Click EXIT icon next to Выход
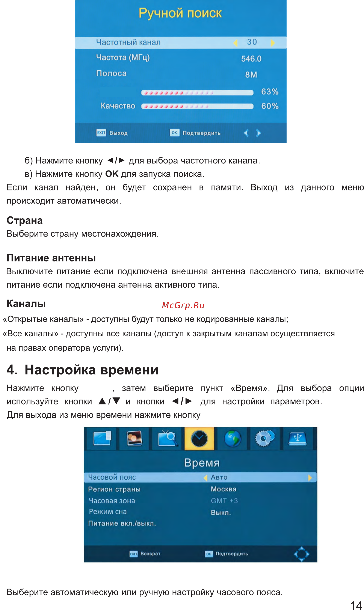 click(x=101, y=133)
